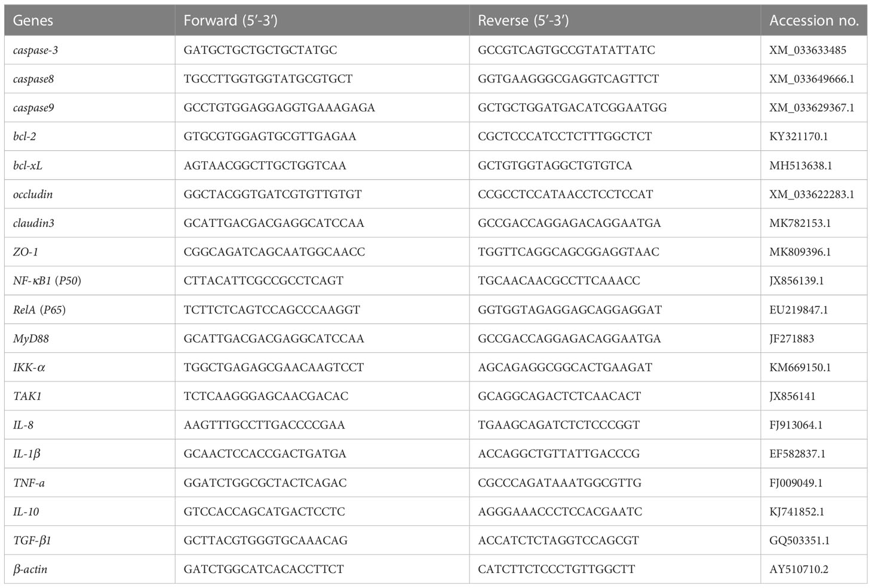
Task: Select the bcl-2 gene name
Action: pos(24,137)
